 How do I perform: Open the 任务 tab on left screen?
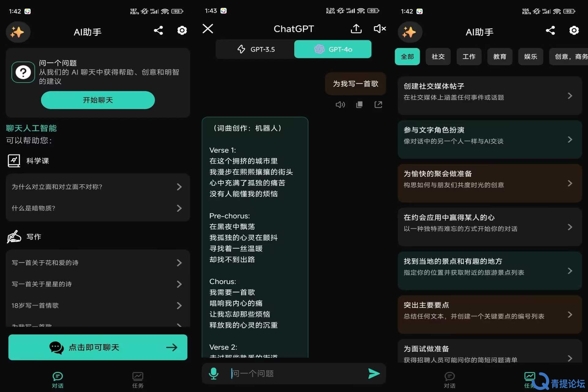(138, 380)
